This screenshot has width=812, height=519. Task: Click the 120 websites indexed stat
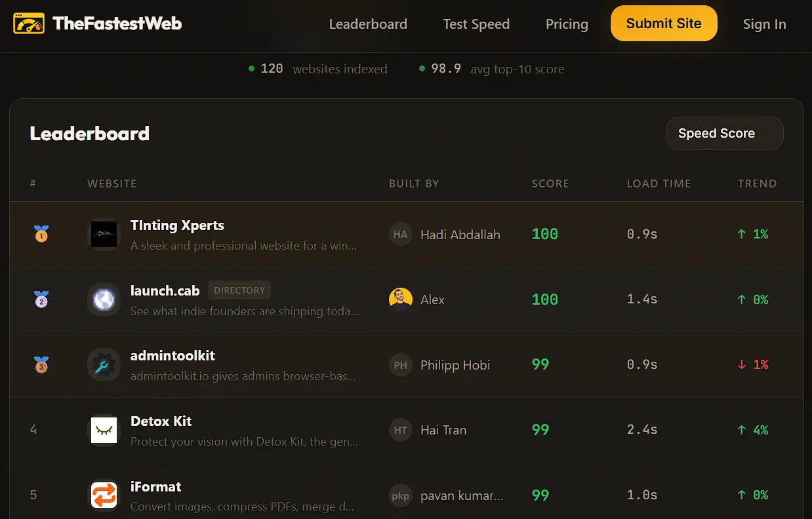pos(318,69)
